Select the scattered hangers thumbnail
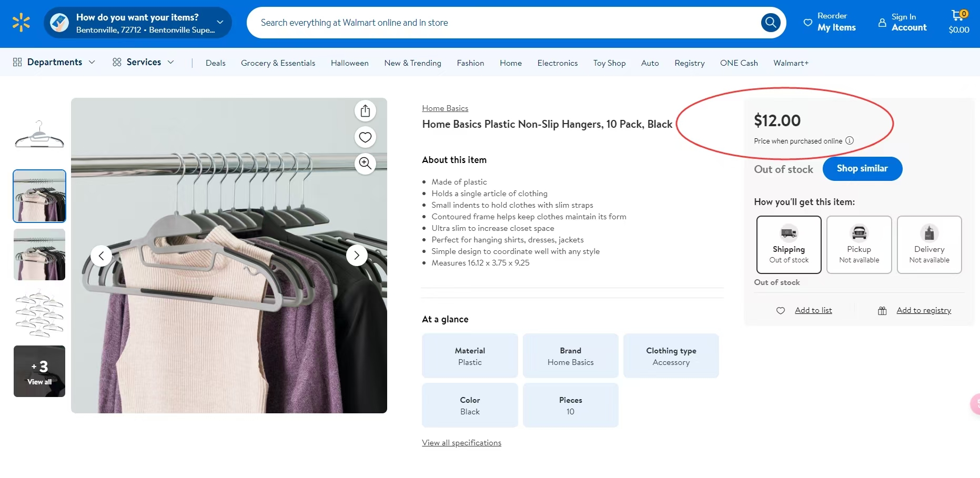The image size is (980, 478). (39, 313)
